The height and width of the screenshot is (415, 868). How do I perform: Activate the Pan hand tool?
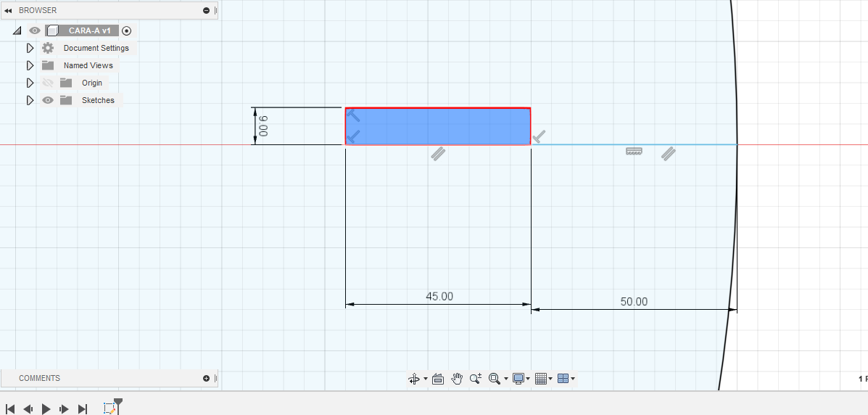point(457,379)
